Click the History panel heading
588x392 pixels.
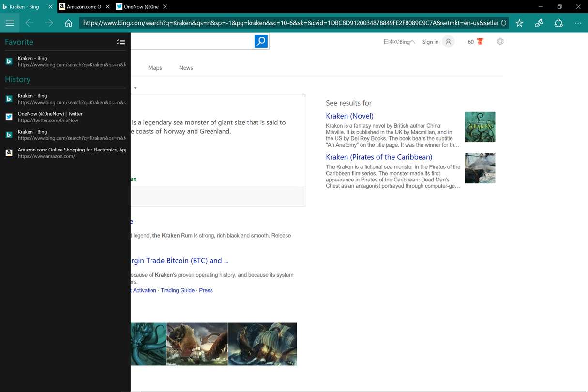tap(17, 79)
